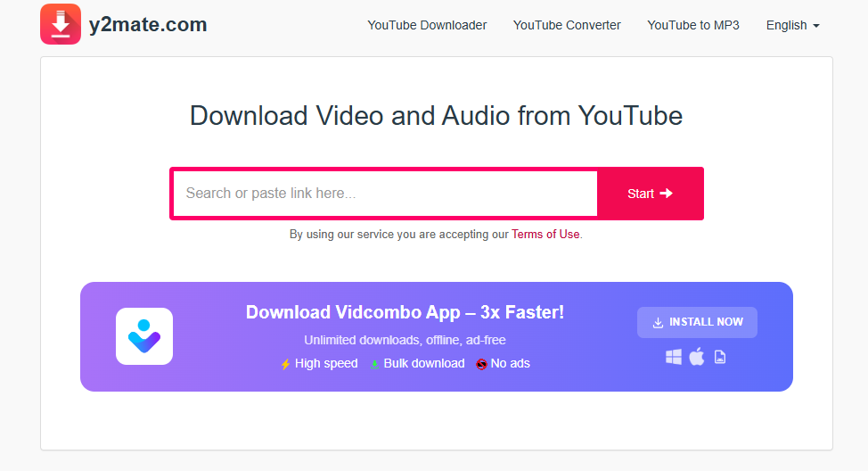Click the High speed label
The image size is (868, 471).
click(x=326, y=363)
